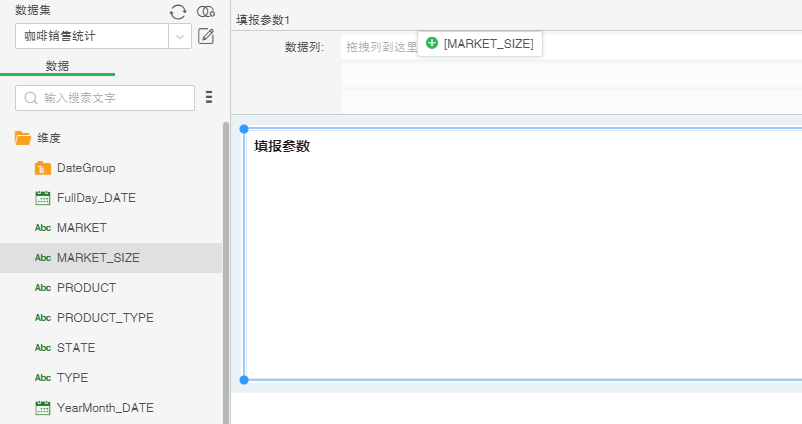
Task: Select the MARKET_SIZE field
Action: (x=98, y=258)
